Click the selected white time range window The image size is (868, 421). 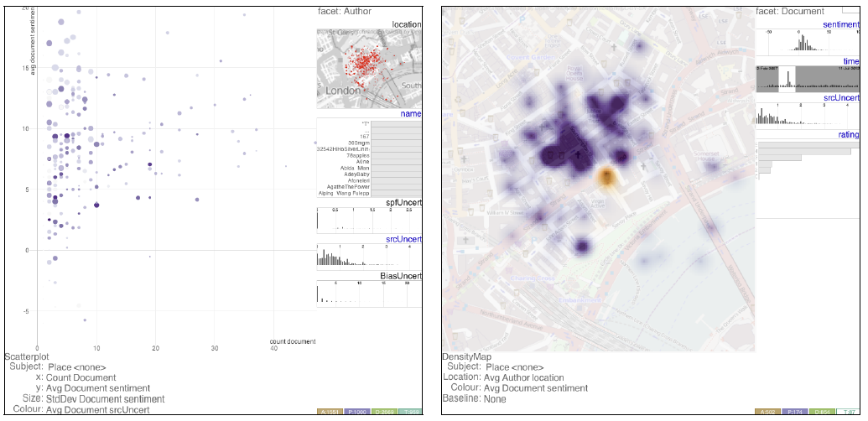coord(787,78)
